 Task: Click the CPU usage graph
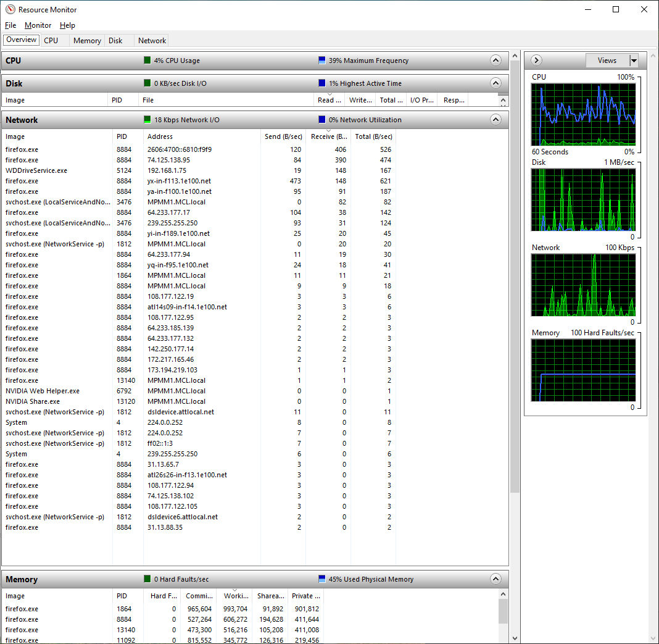(x=583, y=114)
